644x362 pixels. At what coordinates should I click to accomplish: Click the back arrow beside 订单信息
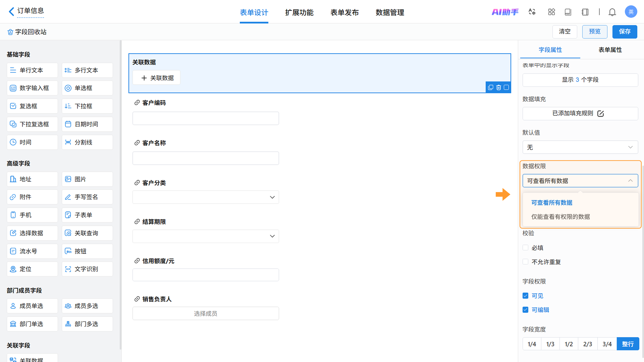tap(11, 11)
